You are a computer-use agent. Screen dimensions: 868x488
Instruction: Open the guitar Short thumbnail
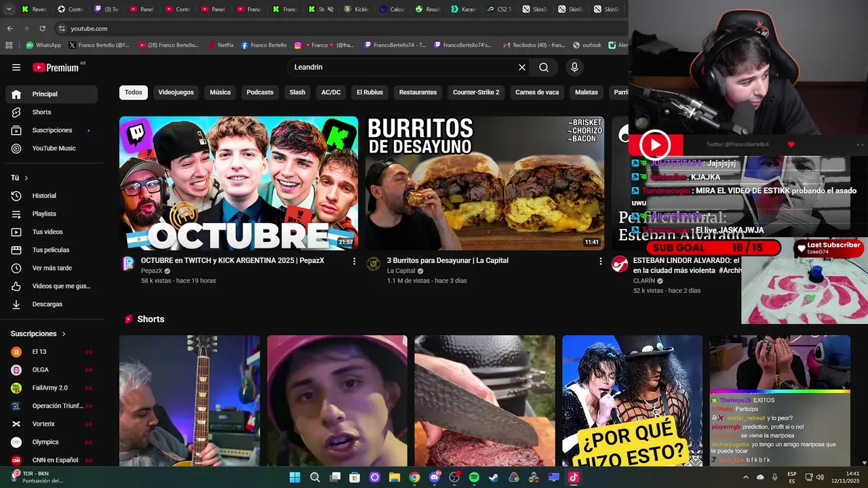[x=189, y=401]
